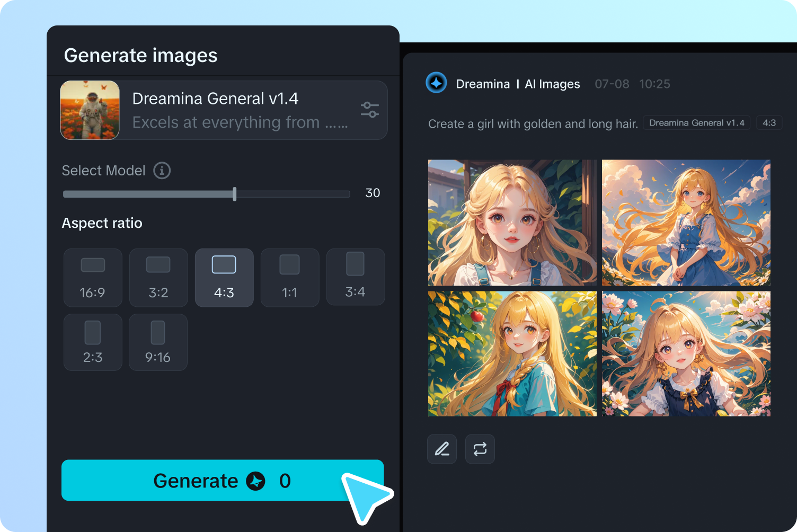Image resolution: width=797 pixels, height=532 pixels.
Task: Select the 4:3 aspect ratio
Action: (224, 278)
